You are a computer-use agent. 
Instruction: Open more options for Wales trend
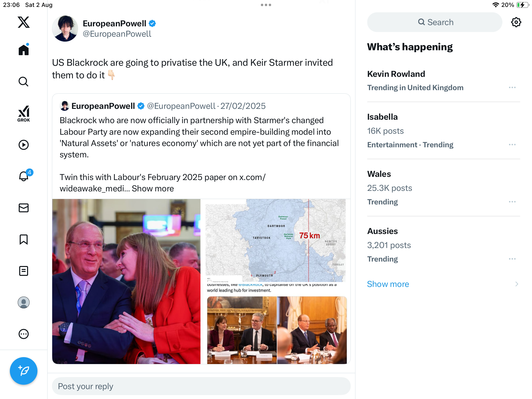512,202
